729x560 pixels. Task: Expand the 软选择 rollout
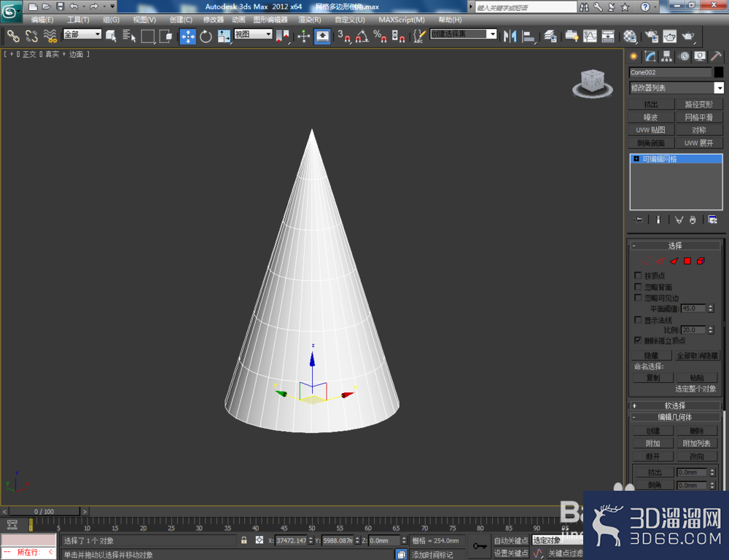click(x=674, y=405)
